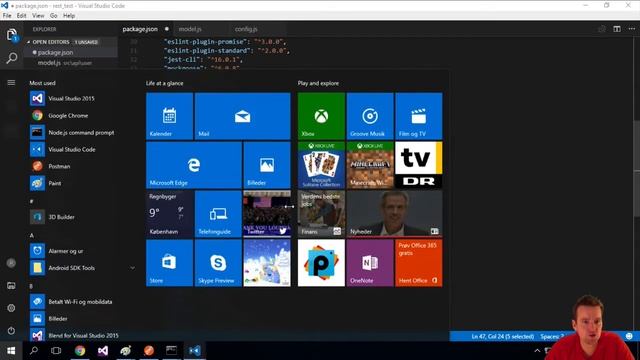Click the "Life at a glance" group header
640x360 pixels.
(x=164, y=83)
